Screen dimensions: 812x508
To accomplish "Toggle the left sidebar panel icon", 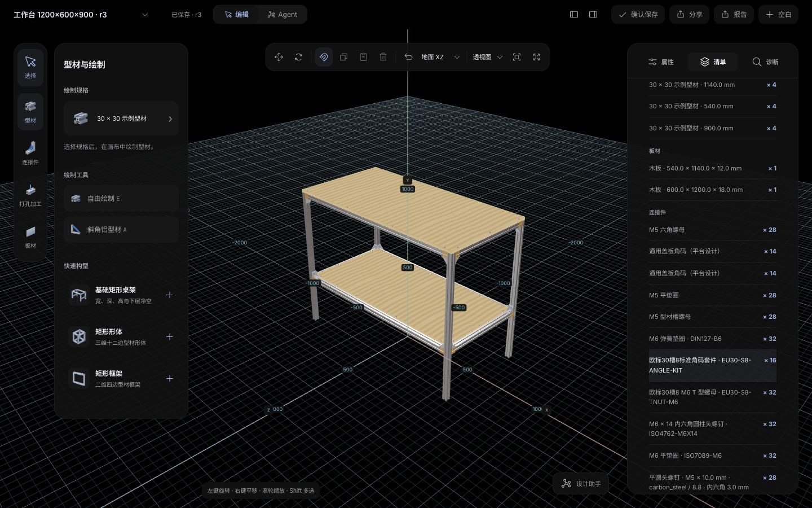I will 574,15.
